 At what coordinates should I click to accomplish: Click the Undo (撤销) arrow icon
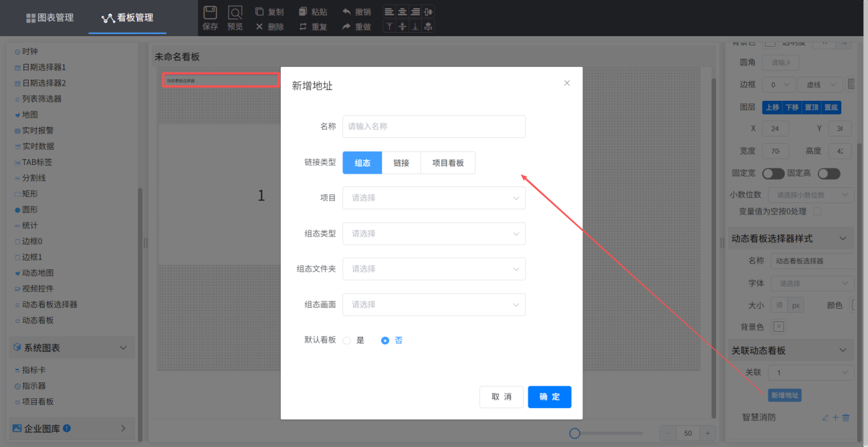[346, 12]
